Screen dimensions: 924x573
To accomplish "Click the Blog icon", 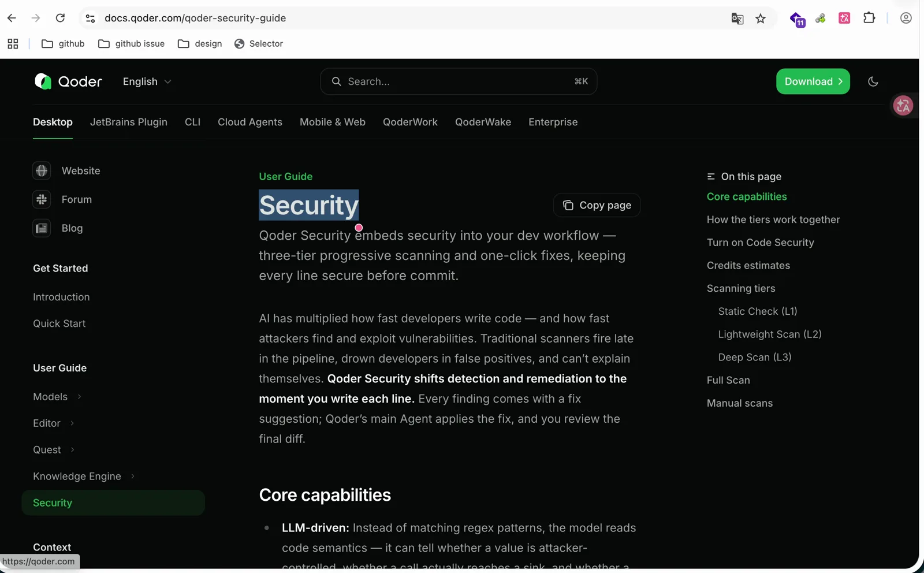I will (x=42, y=228).
